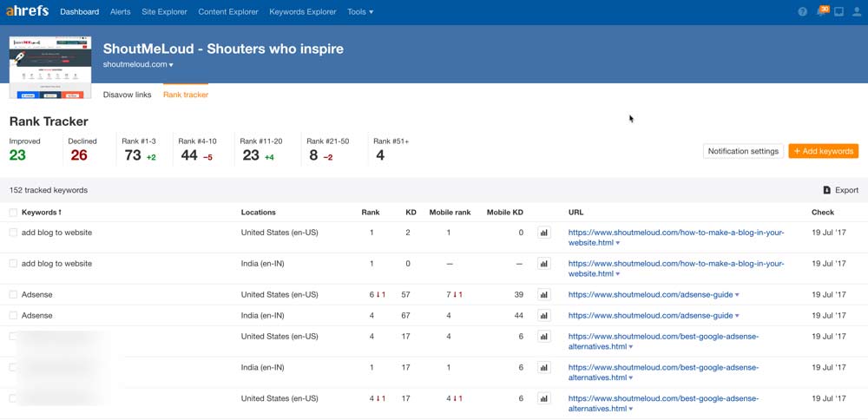Click the ahrefs logo
The image size is (868, 420).
pyautogui.click(x=27, y=11)
